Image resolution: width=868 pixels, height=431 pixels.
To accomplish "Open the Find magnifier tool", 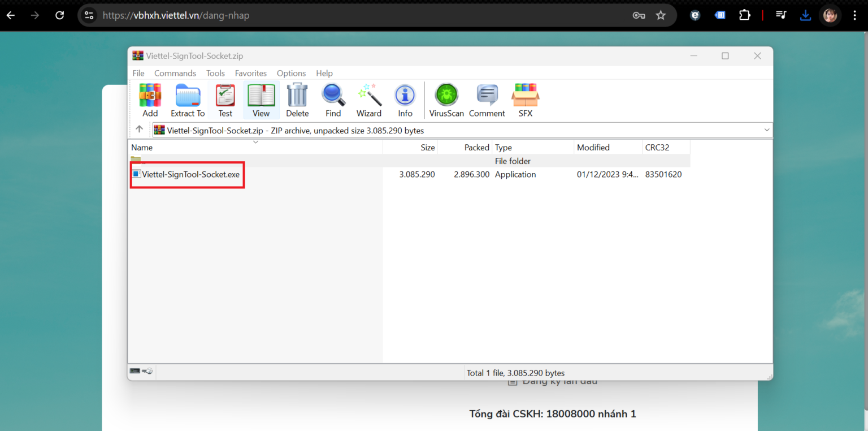I will tap(333, 100).
